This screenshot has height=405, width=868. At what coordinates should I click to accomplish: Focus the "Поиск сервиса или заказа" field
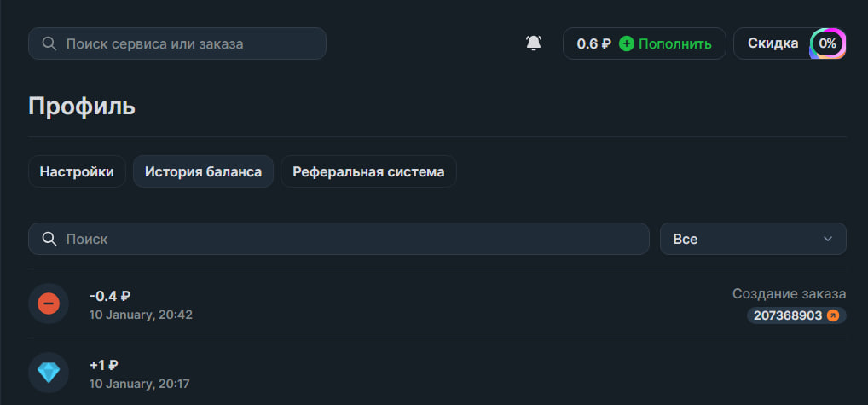click(188, 43)
